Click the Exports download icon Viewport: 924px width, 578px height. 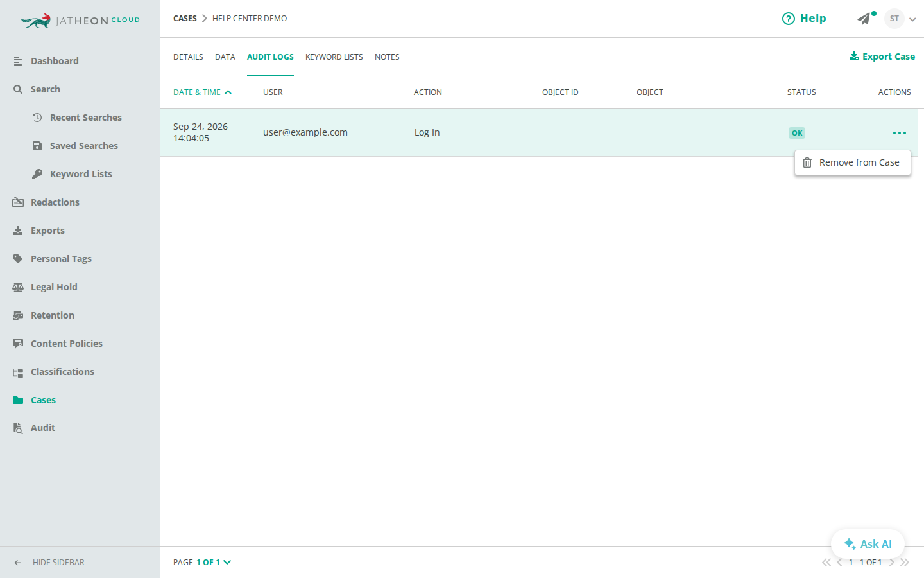click(x=18, y=231)
